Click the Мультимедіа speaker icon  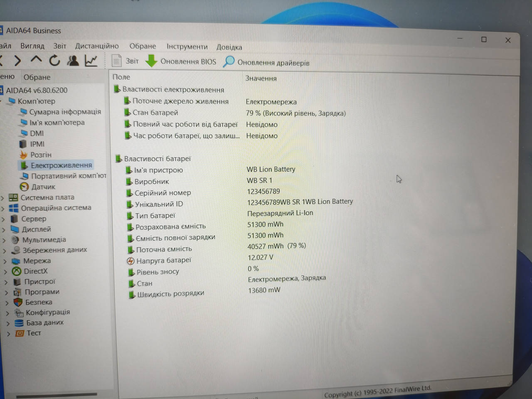(x=15, y=240)
